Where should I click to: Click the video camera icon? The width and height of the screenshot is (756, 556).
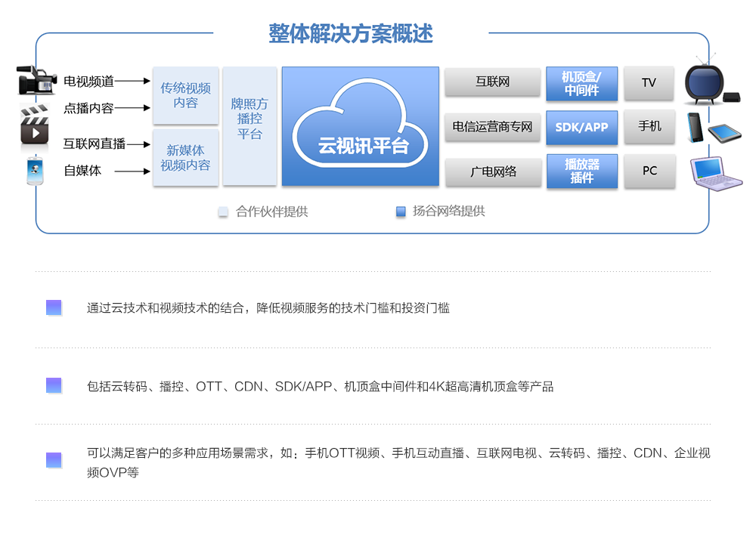point(36,79)
